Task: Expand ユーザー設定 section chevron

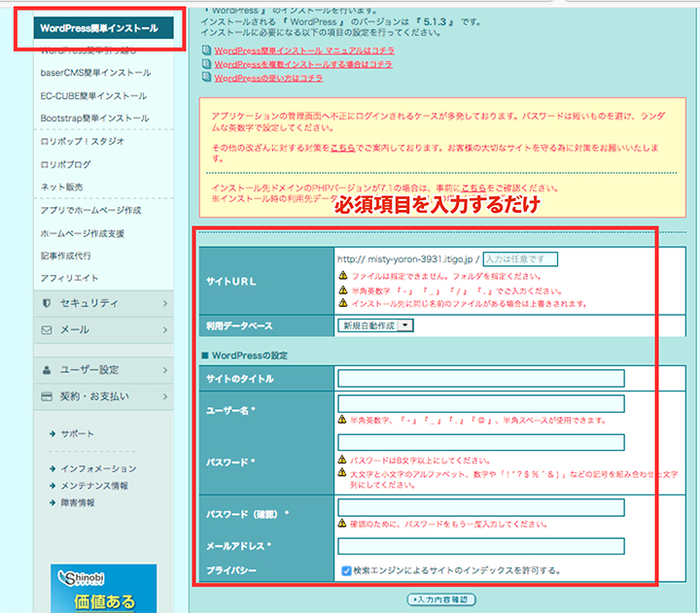Action: point(165,370)
